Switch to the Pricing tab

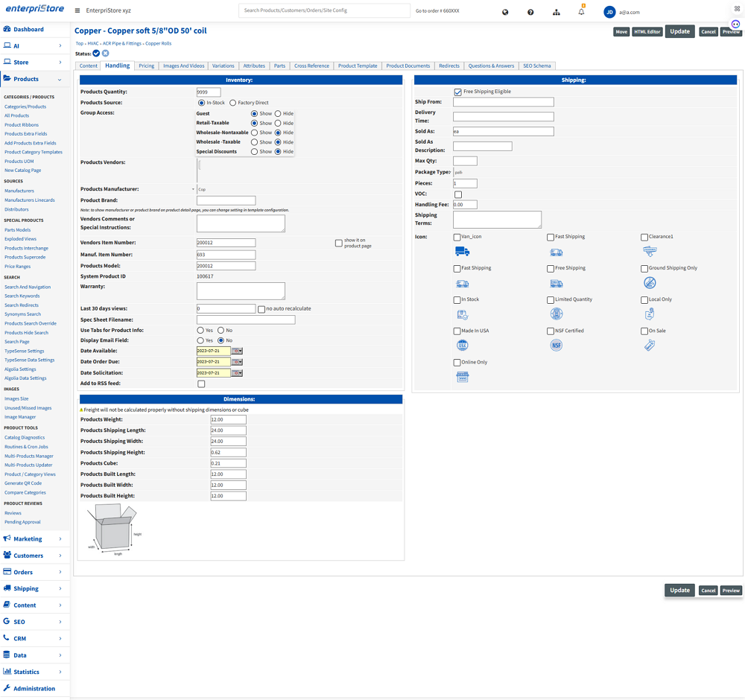click(x=147, y=66)
